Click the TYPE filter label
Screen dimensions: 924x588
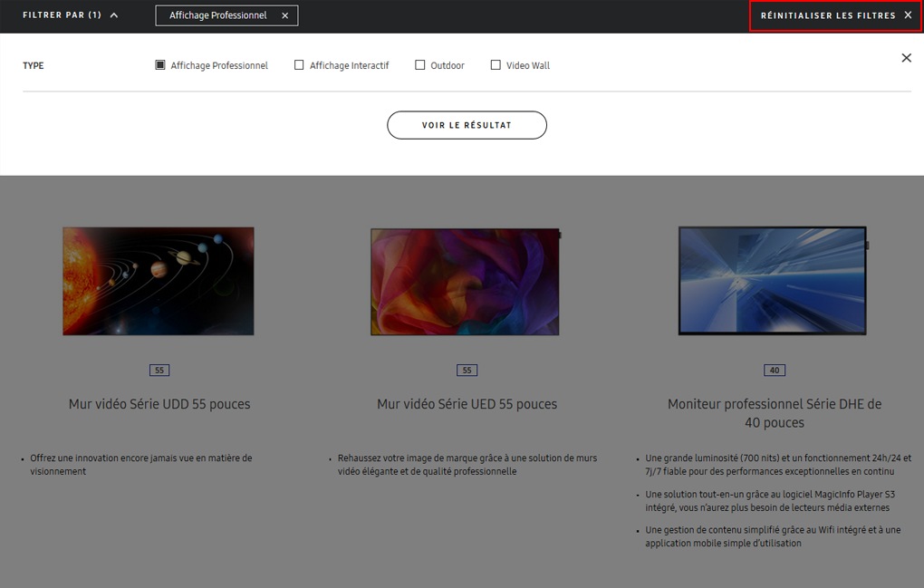(x=33, y=65)
